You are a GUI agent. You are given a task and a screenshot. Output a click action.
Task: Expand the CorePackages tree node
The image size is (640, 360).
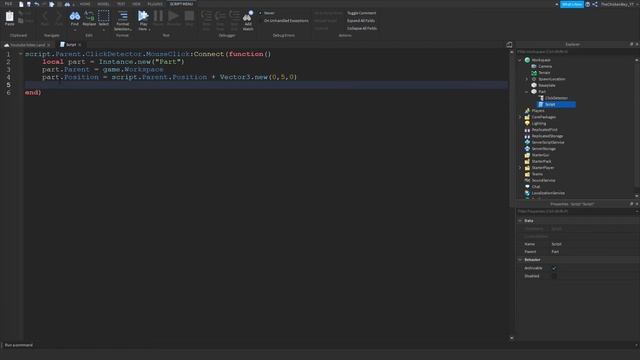click(x=520, y=117)
